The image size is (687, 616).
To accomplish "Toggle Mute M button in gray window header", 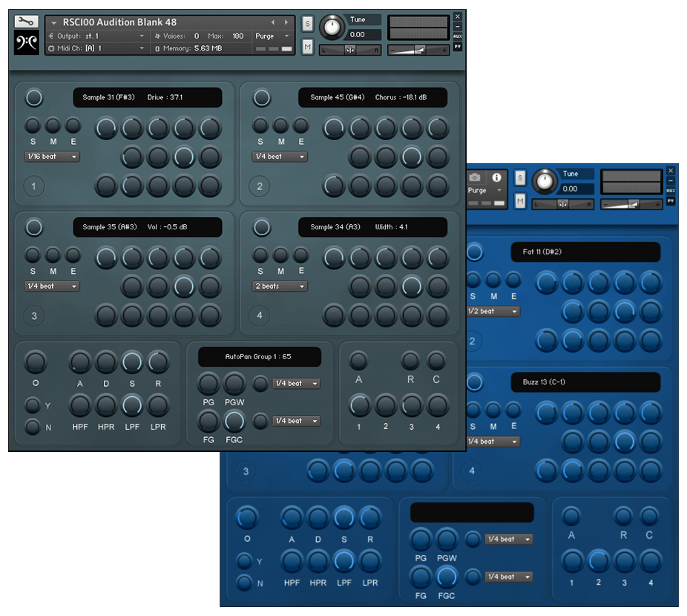I will coord(308,46).
